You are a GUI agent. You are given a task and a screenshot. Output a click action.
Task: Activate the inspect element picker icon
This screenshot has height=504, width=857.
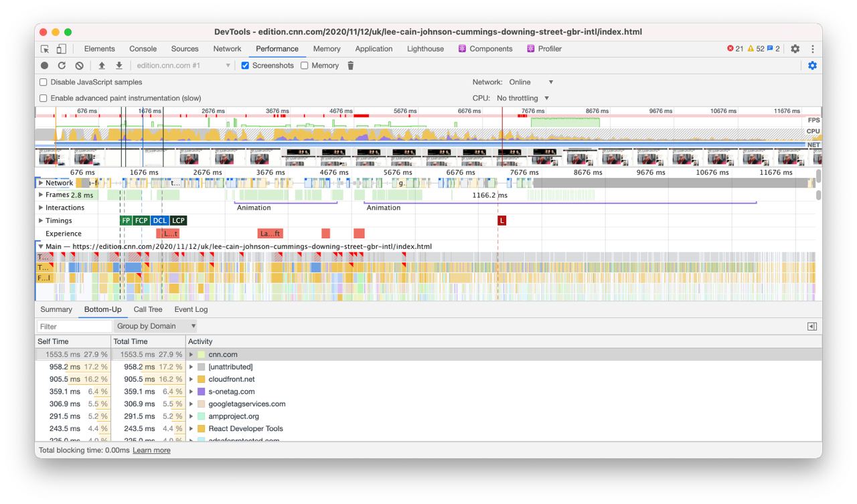pos(45,49)
